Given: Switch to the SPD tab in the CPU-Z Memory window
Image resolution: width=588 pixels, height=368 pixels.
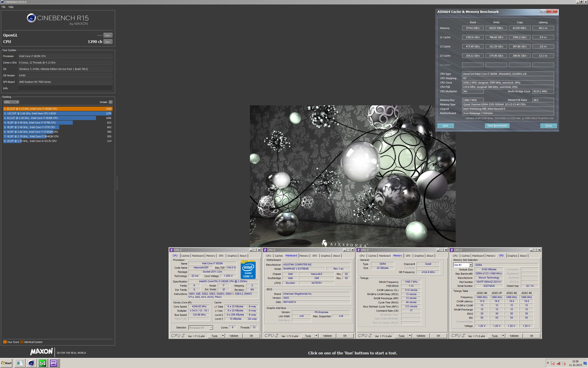Looking at the screenshot, I should 408,256.
